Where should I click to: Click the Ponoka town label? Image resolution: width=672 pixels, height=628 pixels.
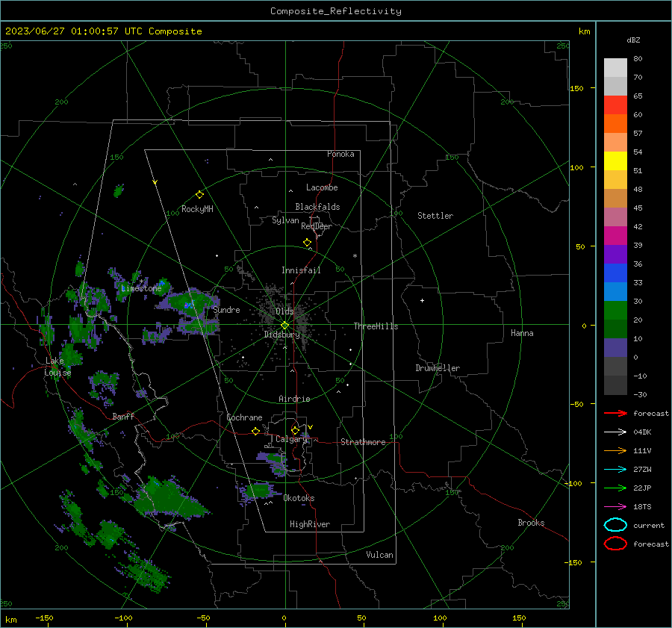tap(340, 155)
